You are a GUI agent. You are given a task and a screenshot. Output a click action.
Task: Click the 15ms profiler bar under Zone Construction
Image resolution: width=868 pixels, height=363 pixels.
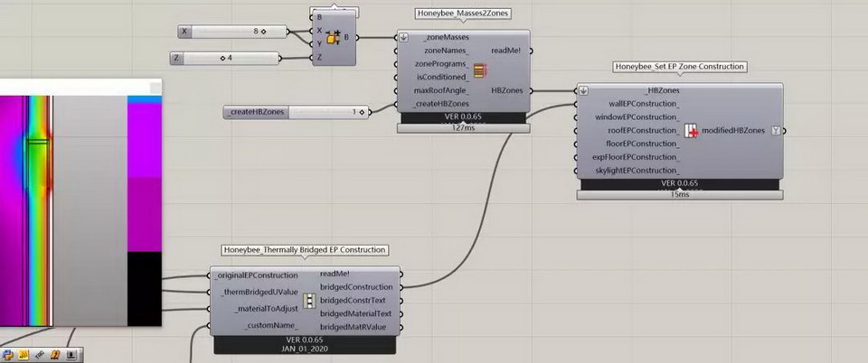680,194
